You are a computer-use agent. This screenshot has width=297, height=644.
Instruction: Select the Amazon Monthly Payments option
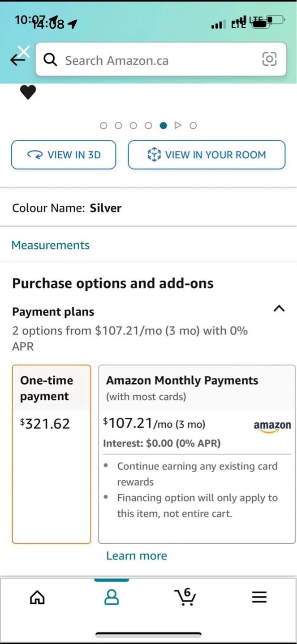click(197, 454)
